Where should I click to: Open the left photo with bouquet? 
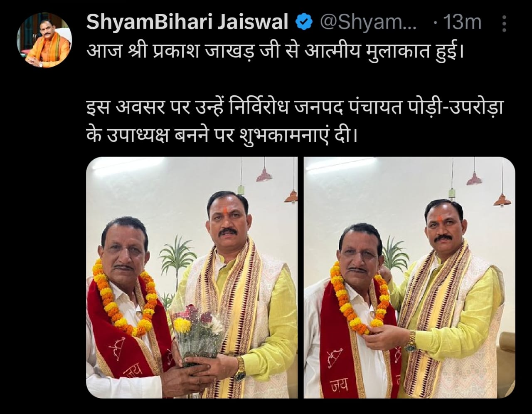point(192,278)
